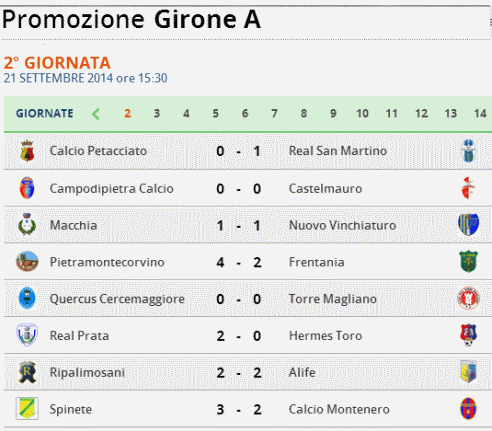Image resolution: width=492 pixels, height=431 pixels.
Task: Open the Hermes Toro team link
Action: pos(325,336)
